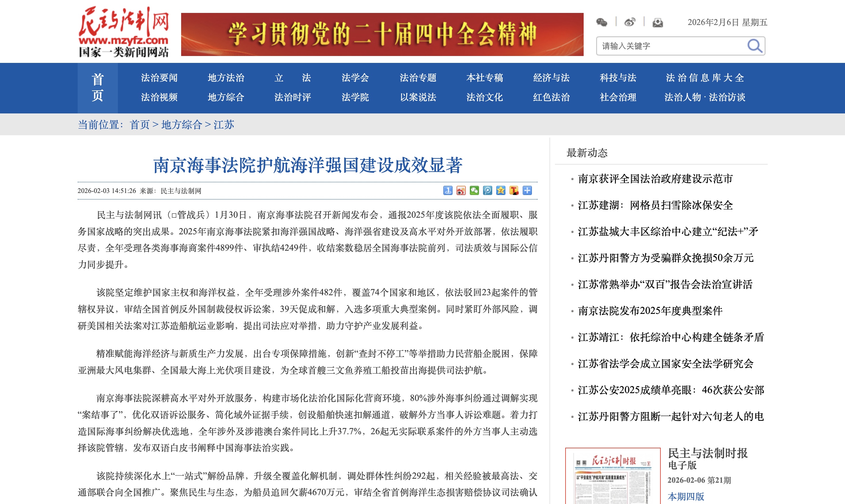Click the blue one-click share icon
The height and width of the screenshot is (504, 845).
(448, 190)
